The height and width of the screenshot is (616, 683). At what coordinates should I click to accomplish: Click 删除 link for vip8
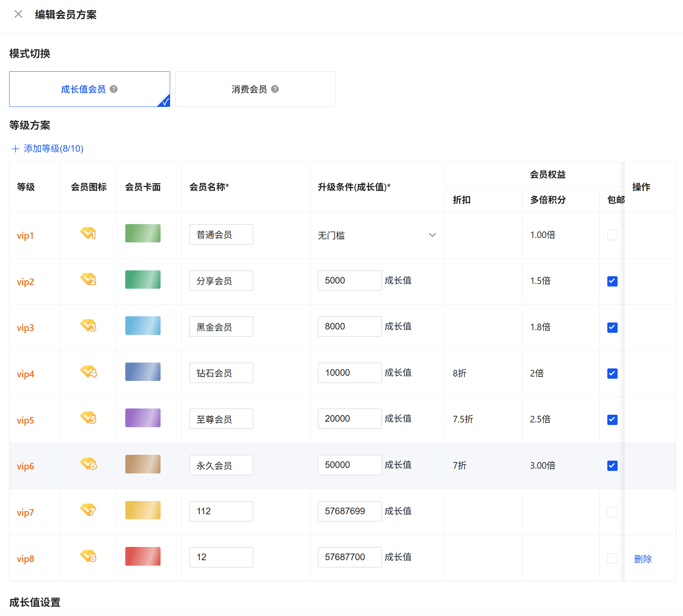pos(643,559)
